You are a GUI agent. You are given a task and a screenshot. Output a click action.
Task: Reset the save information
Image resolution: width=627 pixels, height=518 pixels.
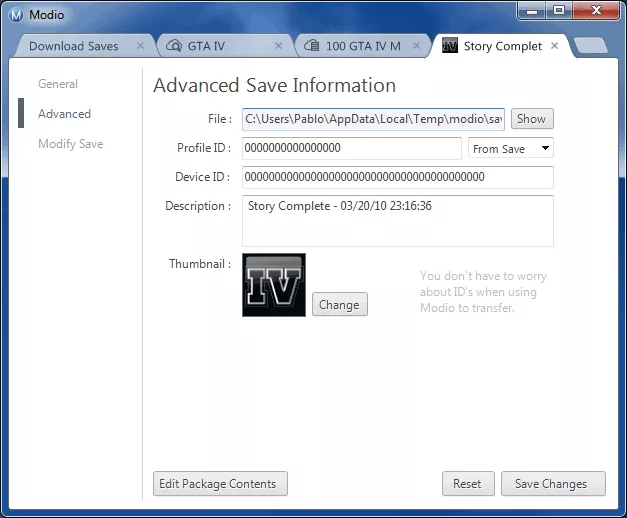coord(468,484)
